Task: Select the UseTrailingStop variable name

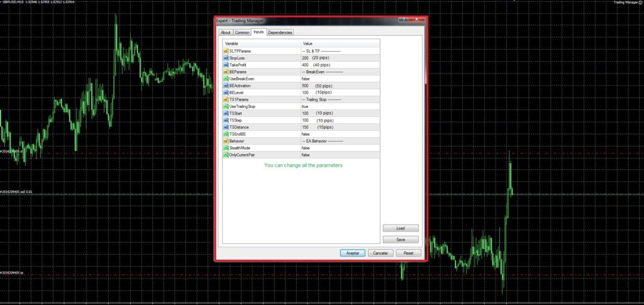Action: click(x=243, y=106)
